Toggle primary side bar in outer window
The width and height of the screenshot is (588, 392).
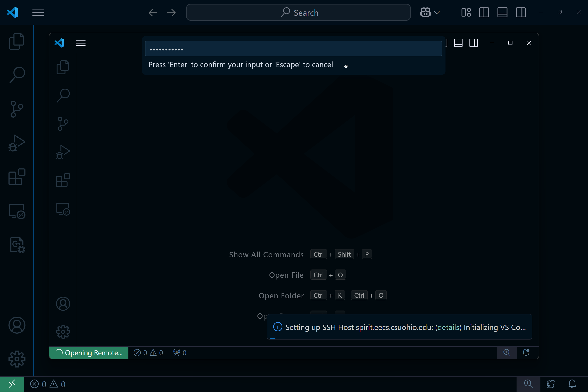coord(484,12)
